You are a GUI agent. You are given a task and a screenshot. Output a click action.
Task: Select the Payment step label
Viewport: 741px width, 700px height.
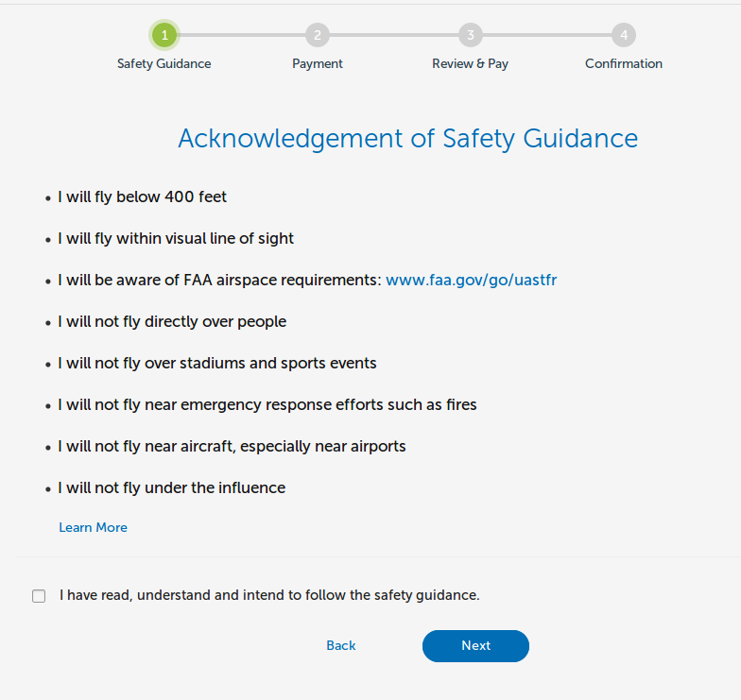click(x=318, y=64)
